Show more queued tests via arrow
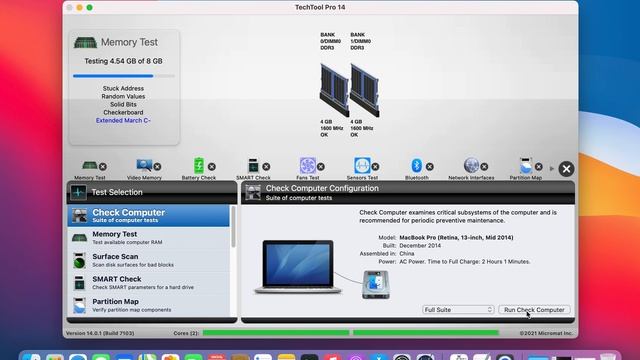The image size is (640, 360). click(552, 168)
